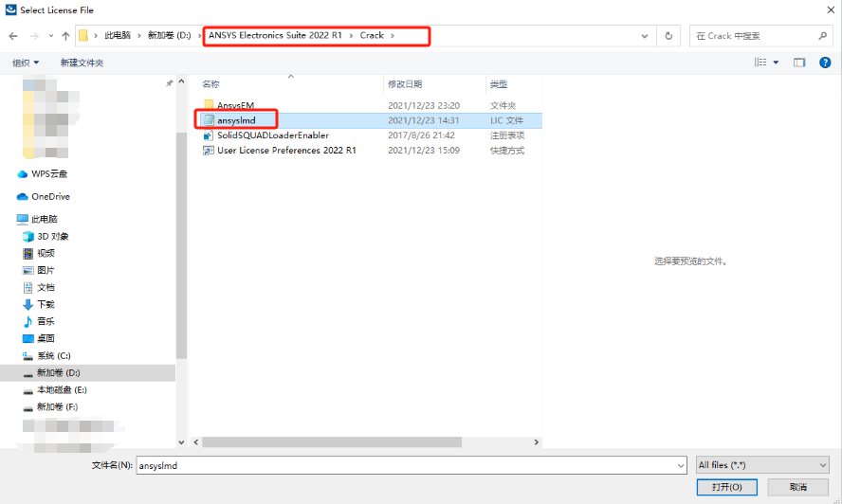Open OneDrive in the navigation pane
This screenshot has height=504, width=842.
[x=50, y=196]
